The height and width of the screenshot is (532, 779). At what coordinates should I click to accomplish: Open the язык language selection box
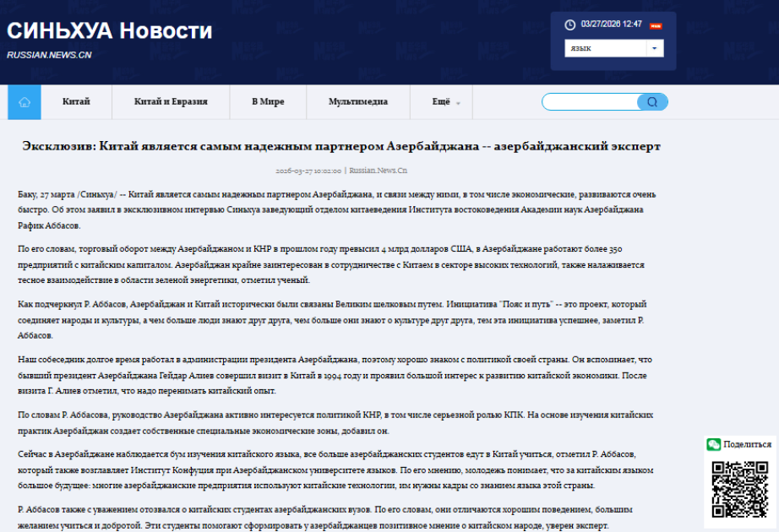point(606,48)
